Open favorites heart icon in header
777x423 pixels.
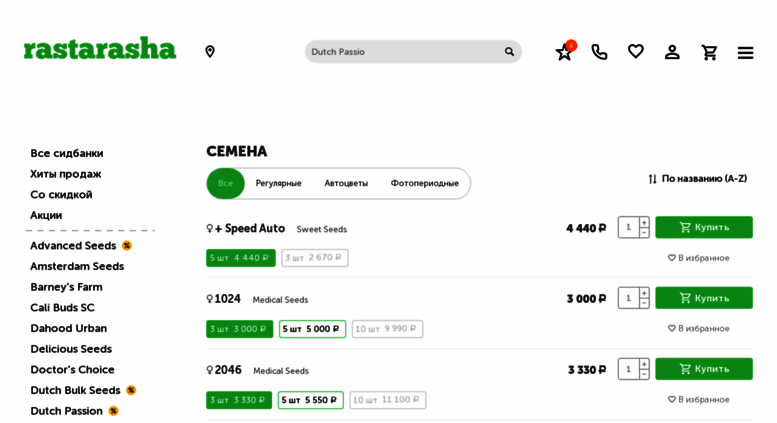[x=636, y=51]
